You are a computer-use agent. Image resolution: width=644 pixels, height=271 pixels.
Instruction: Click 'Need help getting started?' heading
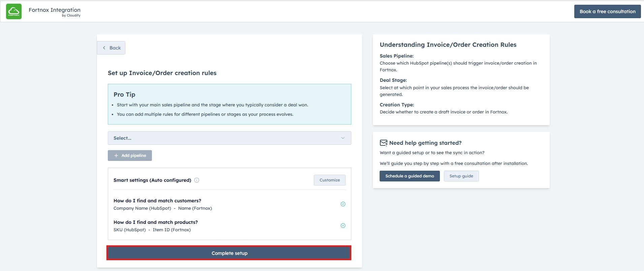425,143
